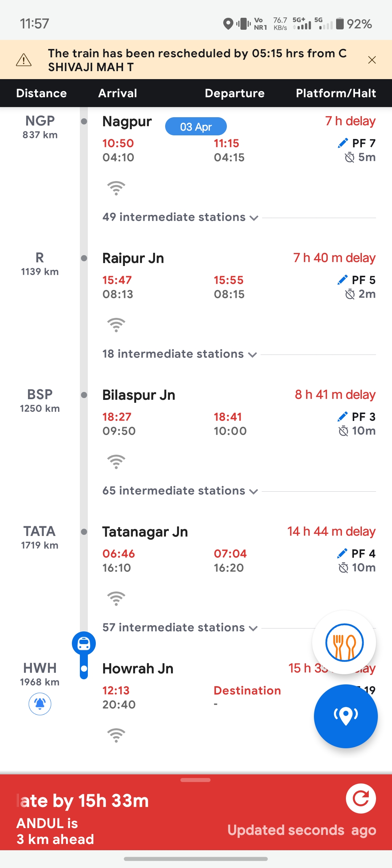This screenshot has width=392, height=868.
Task: Edit the Tatanagar Jn platform number
Action: (x=342, y=554)
